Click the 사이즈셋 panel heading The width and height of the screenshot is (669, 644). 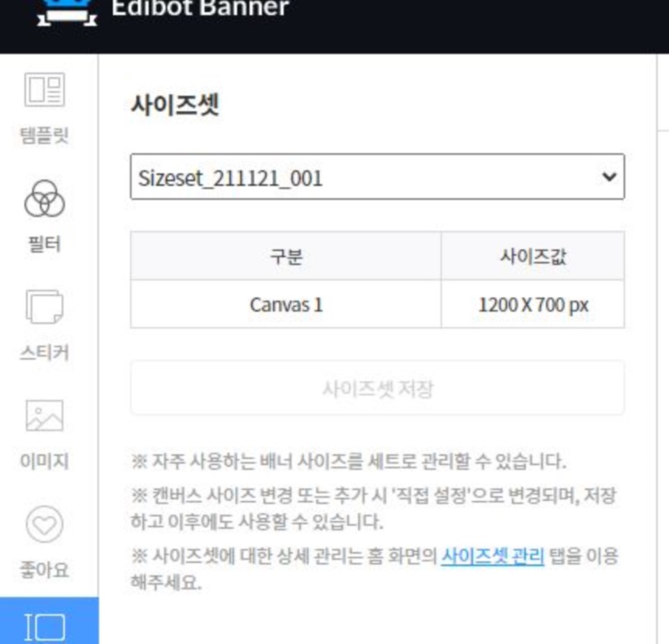(x=176, y=105)
